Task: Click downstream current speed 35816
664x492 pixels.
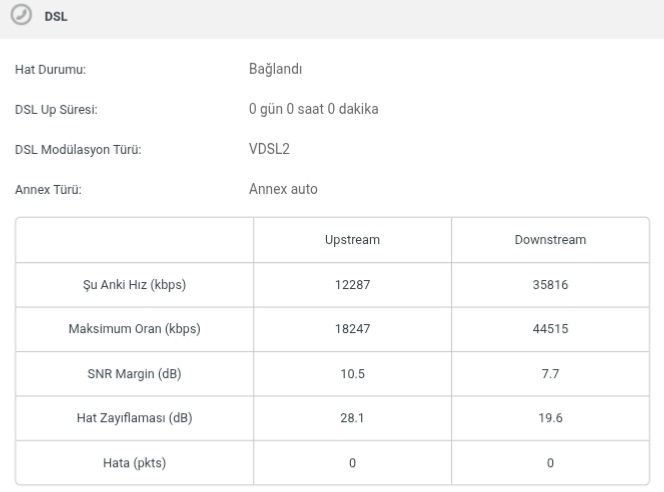Action: tap(550, 285)
